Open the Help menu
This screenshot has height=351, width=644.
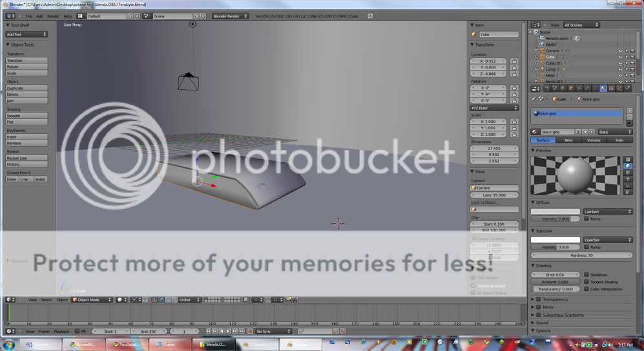point(67,16)
